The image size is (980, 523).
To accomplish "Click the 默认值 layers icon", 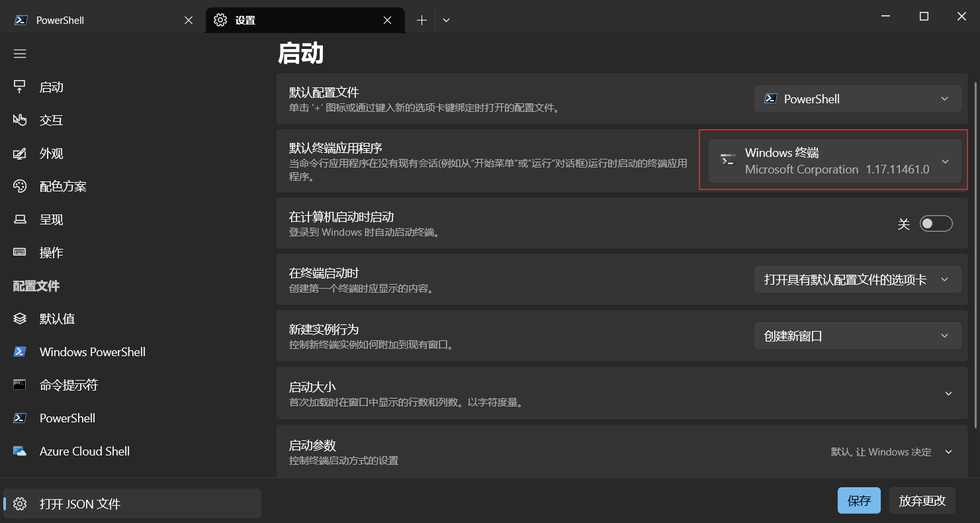I will [x=20, y=318].
